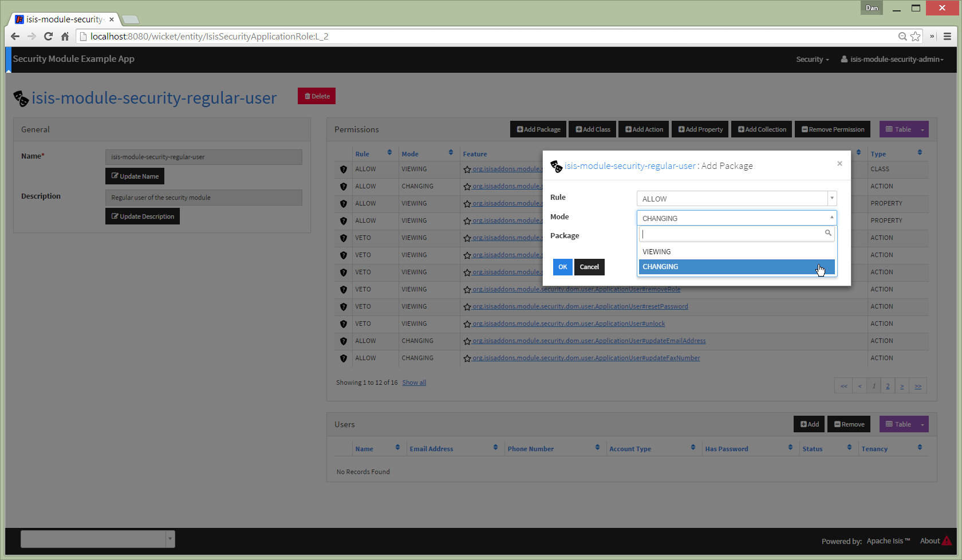Image resolution: width=962 pixels, height=560 pixels.
Task: Click the star icon beside unlock feature link
Action: [467, 324]
